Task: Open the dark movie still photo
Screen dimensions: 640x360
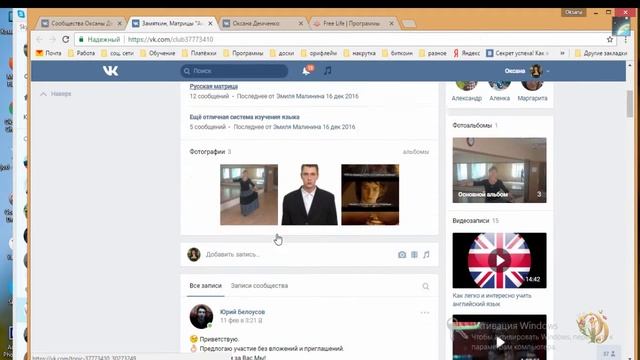Action: click(x=370, y=195)
